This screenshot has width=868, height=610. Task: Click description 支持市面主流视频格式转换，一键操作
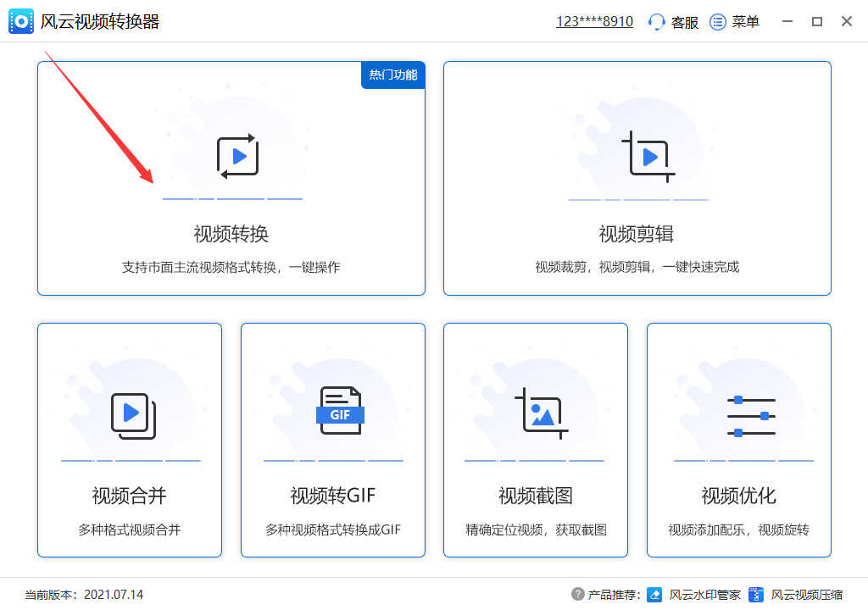(x=231, y=268)
